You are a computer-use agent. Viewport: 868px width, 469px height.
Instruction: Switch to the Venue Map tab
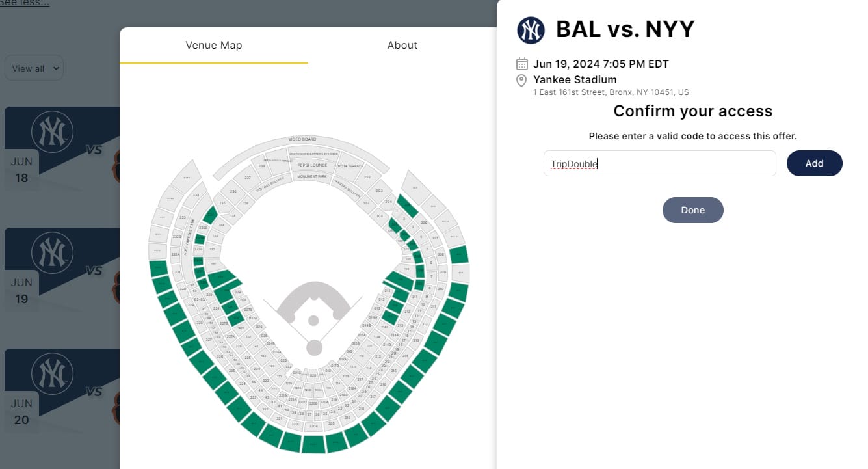(x=213, y=46)
